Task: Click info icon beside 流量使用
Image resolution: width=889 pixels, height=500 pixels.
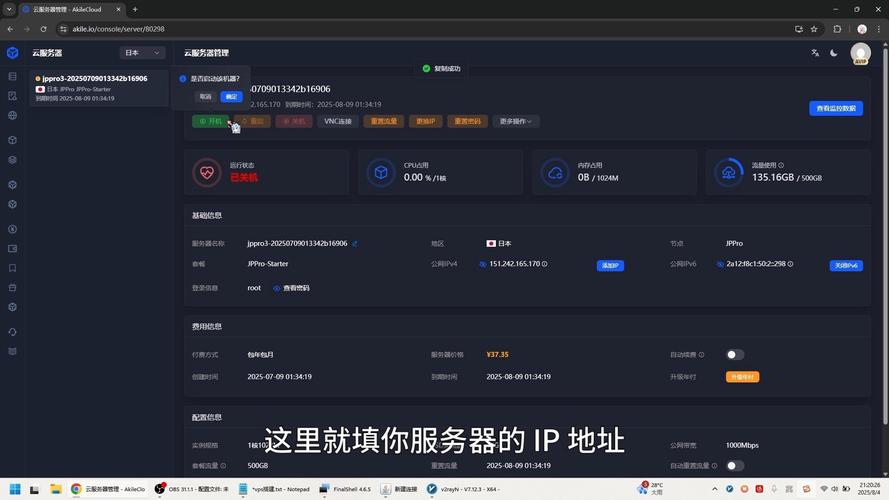Action: tap(781, 165)
